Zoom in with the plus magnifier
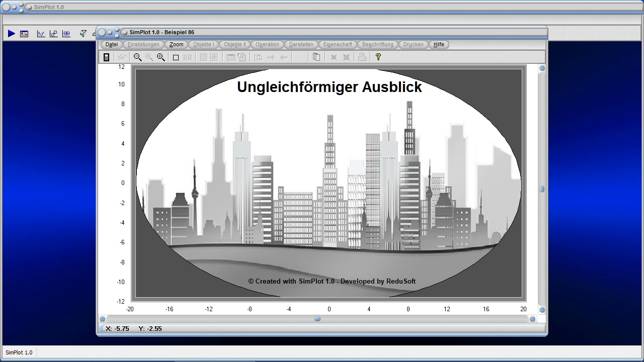This screenshot has height=362, width=644. tap(160, 57)
